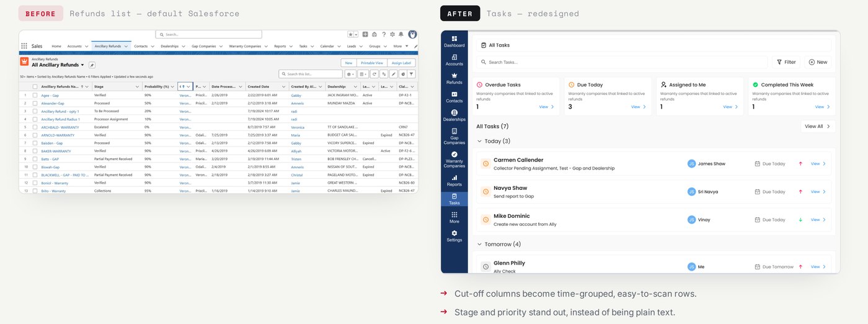Click the Assign Label button
868x324 pixels.
tap(402, 63)
